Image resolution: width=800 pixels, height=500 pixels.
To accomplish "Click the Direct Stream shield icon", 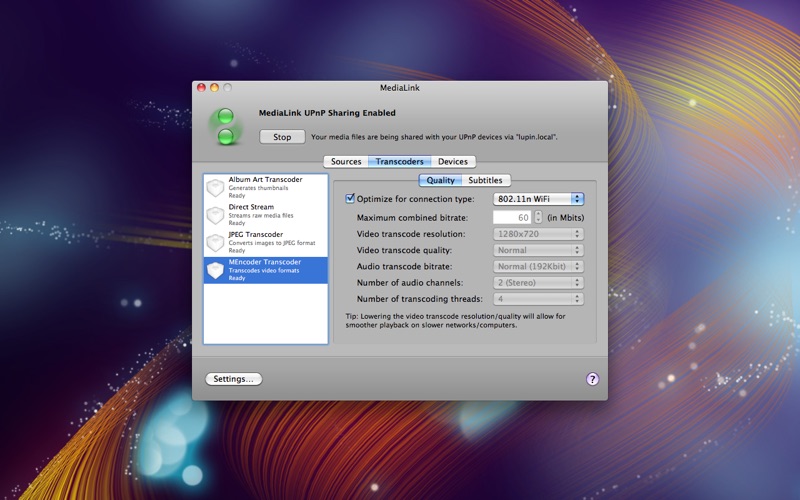I will point(215,215).
